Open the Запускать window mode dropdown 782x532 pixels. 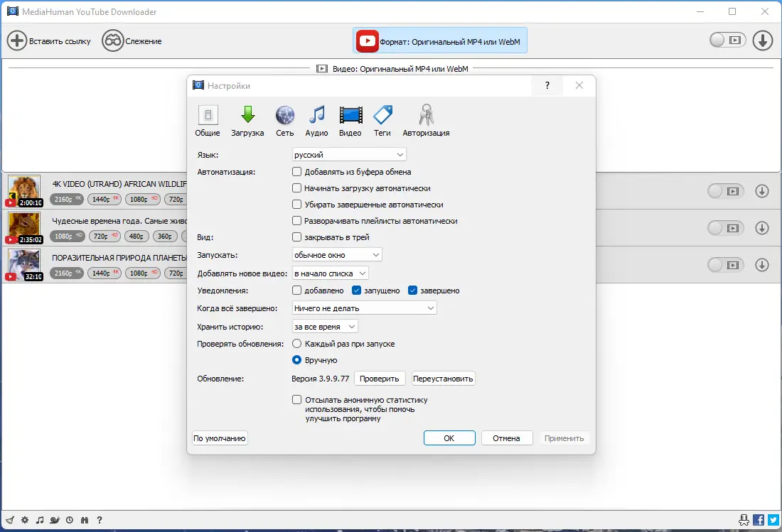coord(337,255)
